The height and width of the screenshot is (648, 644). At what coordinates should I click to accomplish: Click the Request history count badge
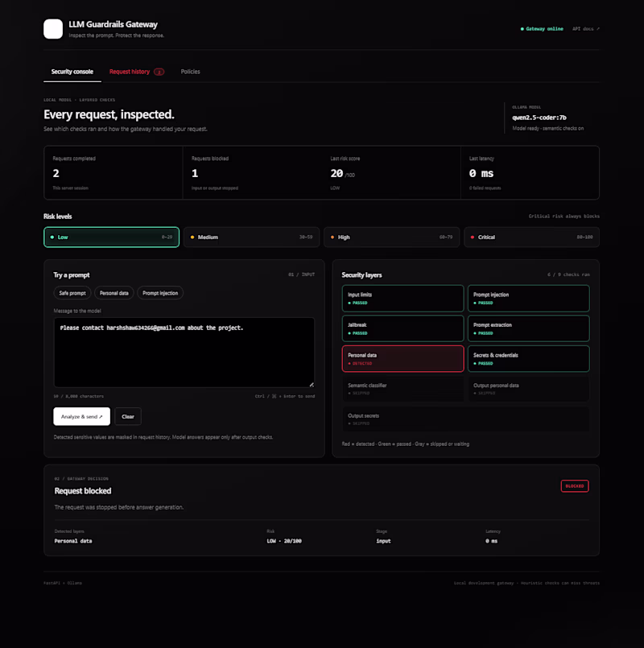(159, 72)
